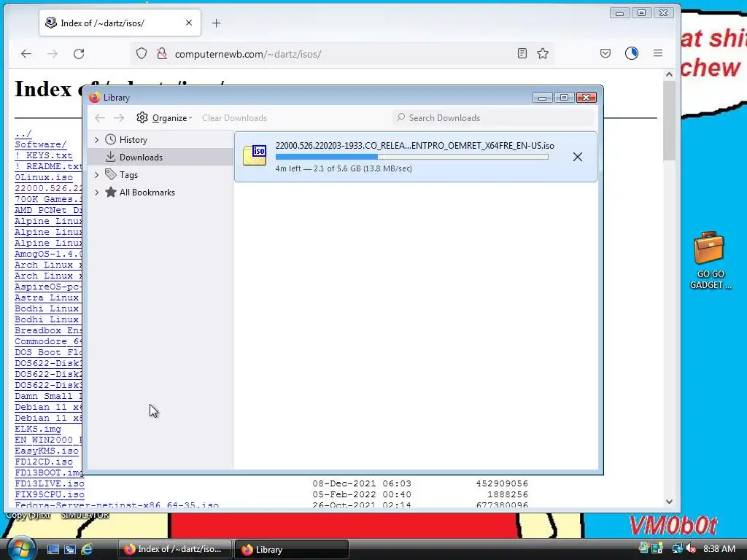Open the FD13LIVE.iso link
Viewport: 747px width, 560px height.
coord(50,484)
